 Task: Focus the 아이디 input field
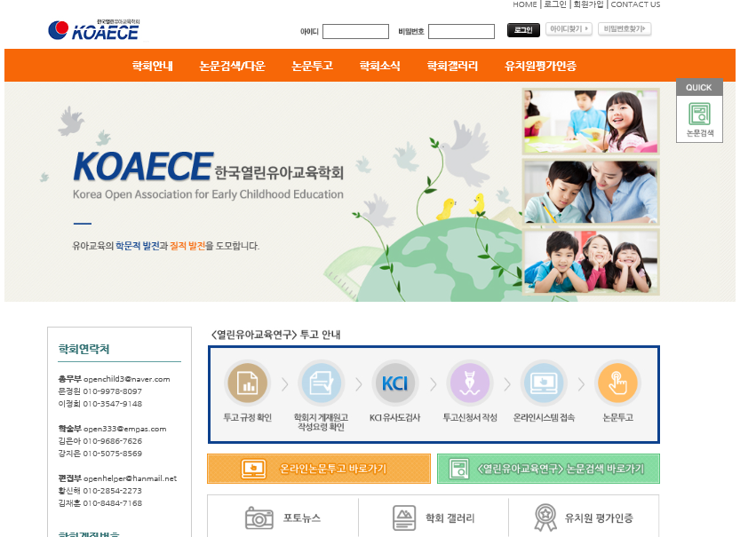[356, 31]
